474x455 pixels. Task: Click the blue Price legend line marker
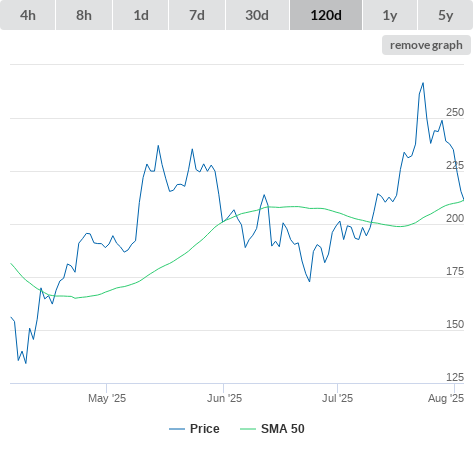coord(177,429)
